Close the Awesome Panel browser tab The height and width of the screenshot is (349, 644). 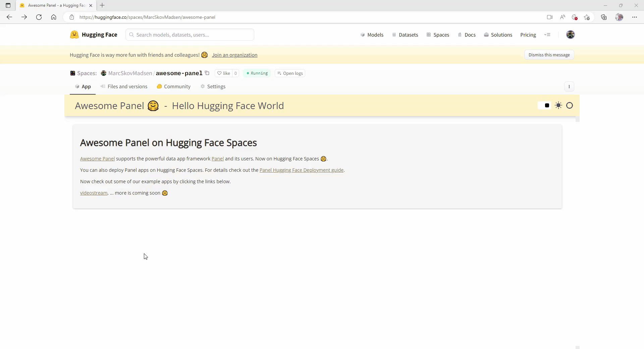point(91,5)
